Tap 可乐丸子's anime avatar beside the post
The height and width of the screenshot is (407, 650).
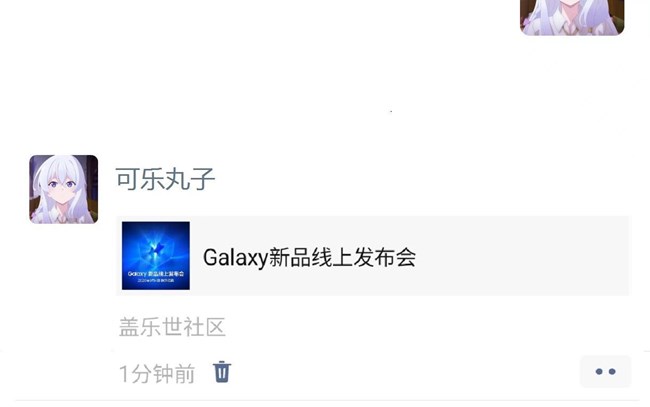(64, 189)
